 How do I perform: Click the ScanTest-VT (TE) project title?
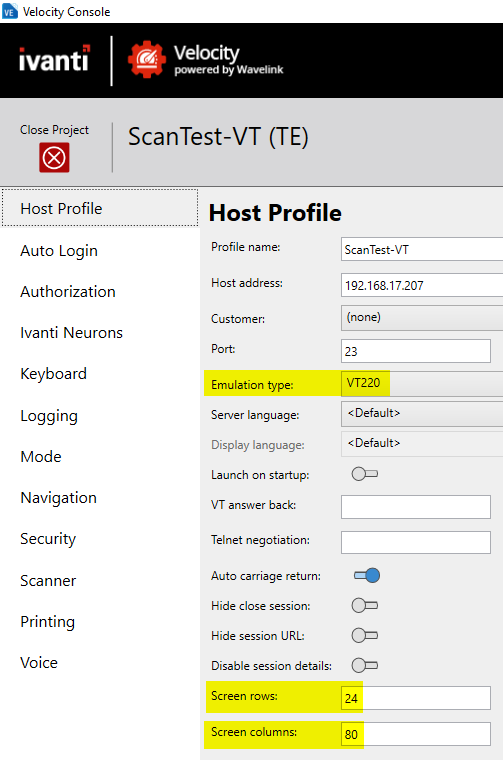click(x=218, y=137)
